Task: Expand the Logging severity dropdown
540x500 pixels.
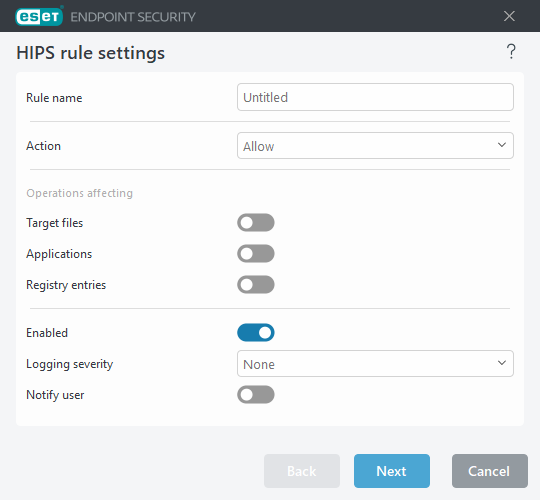Action: (375, 364)
